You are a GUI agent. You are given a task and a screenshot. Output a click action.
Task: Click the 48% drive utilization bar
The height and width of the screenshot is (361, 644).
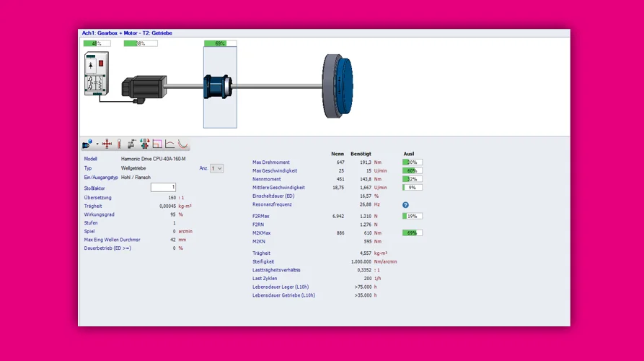[97, 43]
